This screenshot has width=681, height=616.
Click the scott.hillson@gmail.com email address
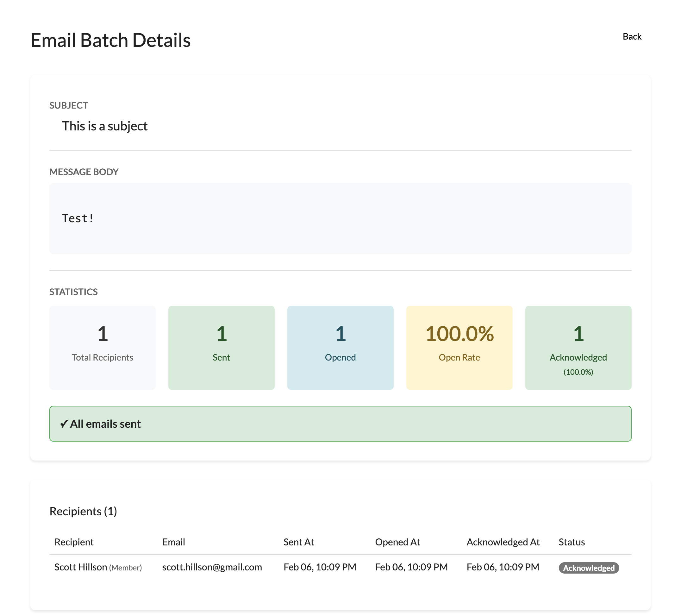tap(212, 567)
